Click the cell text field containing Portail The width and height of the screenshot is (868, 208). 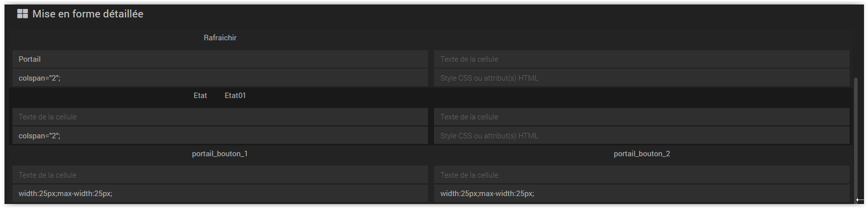point(220,59)
